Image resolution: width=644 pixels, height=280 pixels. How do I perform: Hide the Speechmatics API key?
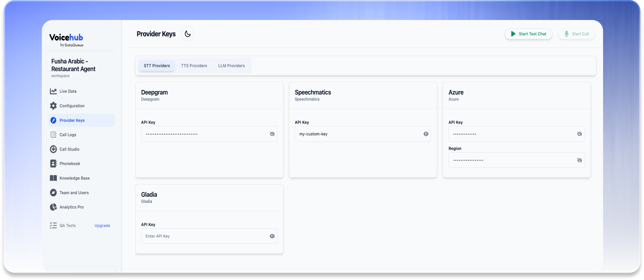point(426,134)
